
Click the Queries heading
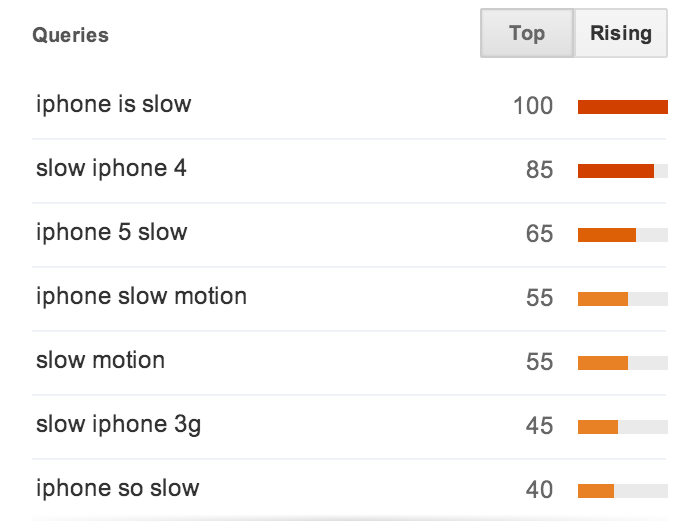click(71, 35)
